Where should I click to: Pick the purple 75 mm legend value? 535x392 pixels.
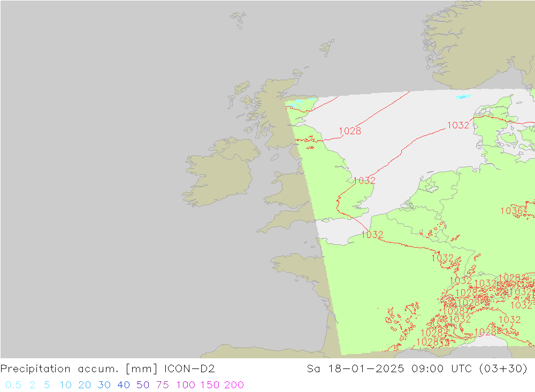pyautogui.click(x=163, y=385)
